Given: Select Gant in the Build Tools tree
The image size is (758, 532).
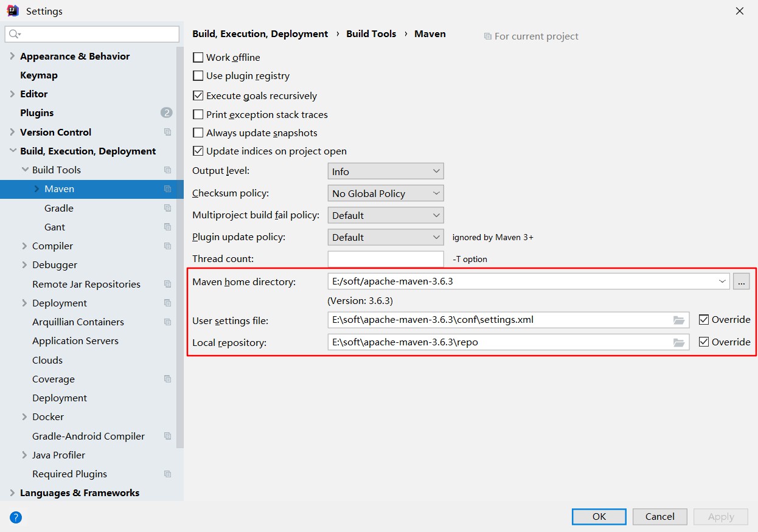Looking at the screenshot, I should tap(55, 227).
